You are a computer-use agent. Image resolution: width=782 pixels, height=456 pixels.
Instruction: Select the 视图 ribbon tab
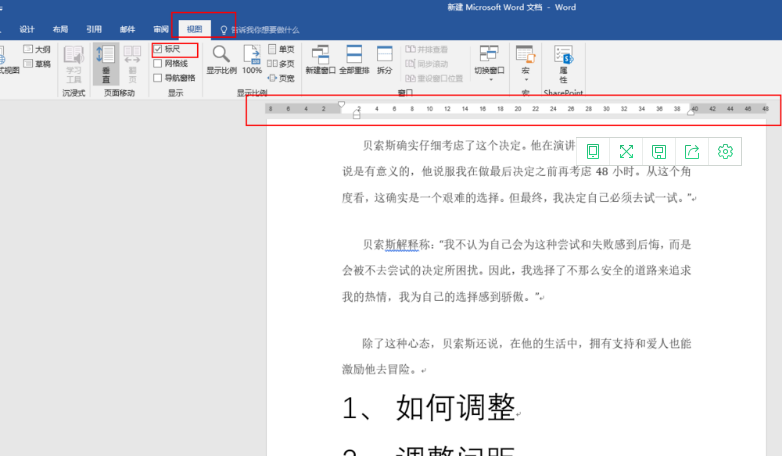195,29
